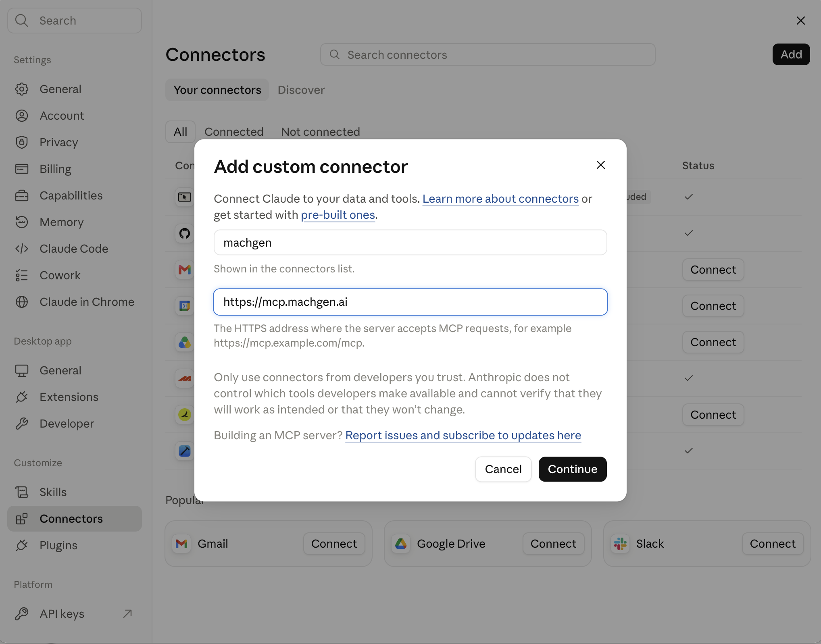Open Capabilities toolbox icon
Image resolution: width=821 pixels, height=644 pixels.
(22, 195)
